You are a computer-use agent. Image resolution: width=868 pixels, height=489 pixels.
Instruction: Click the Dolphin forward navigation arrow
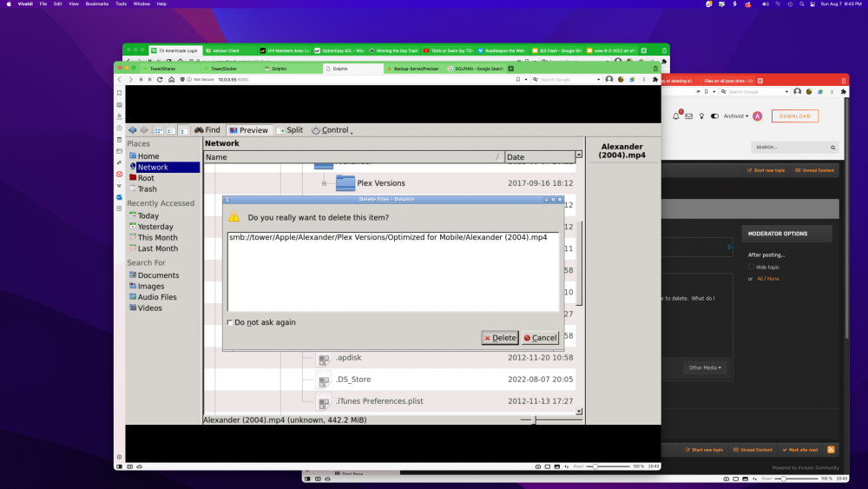[x=144, y=130]
